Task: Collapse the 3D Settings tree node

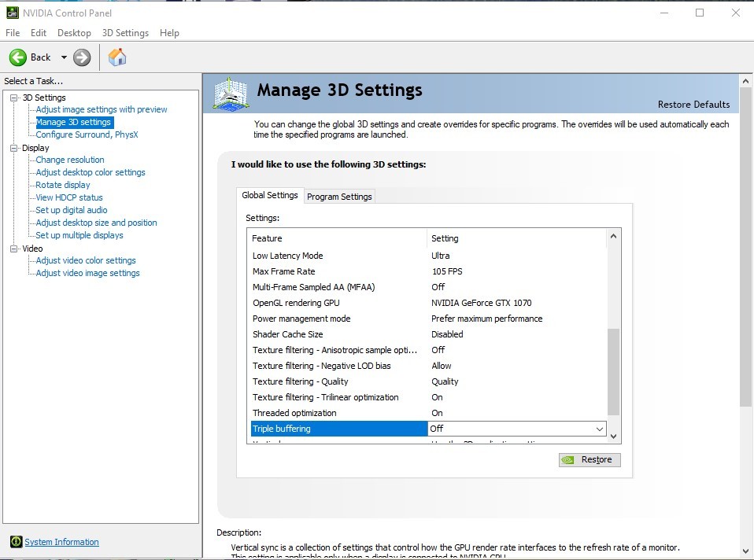Action: pos(14,98)
